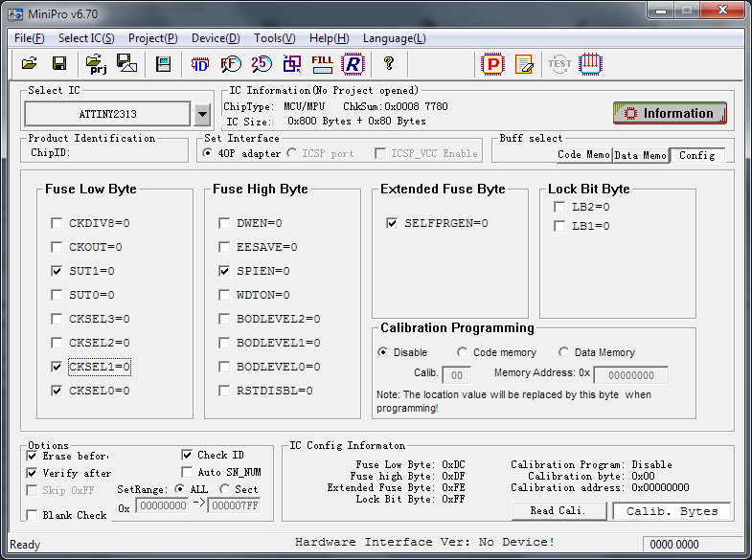Click the Memory Address input field
The height and width of the screenshot is (560, 752).
tap(631, 375)
